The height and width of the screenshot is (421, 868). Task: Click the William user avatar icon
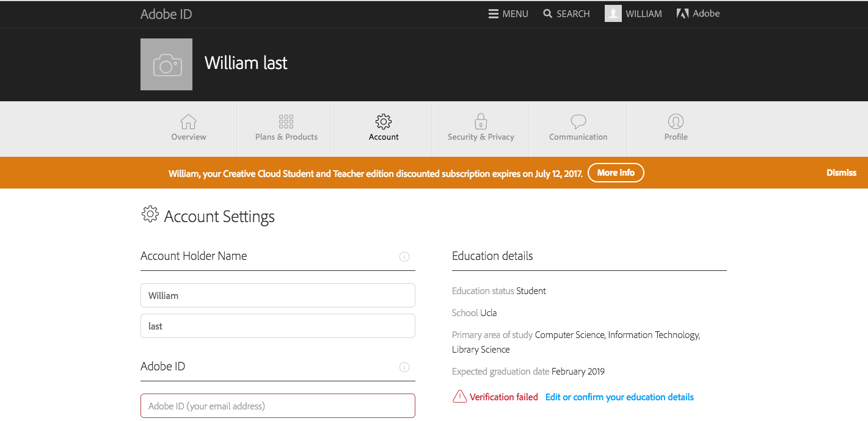[613, 14]
